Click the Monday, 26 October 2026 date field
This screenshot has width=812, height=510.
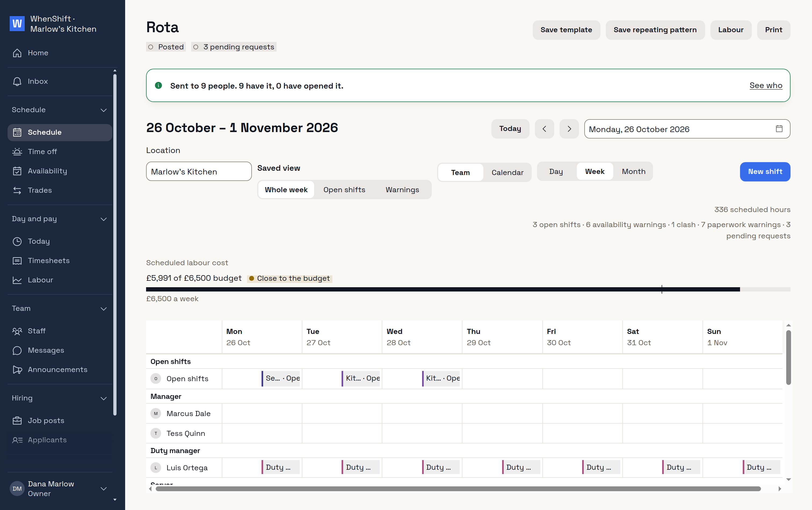pyautogui.click(x=687, y=129)
